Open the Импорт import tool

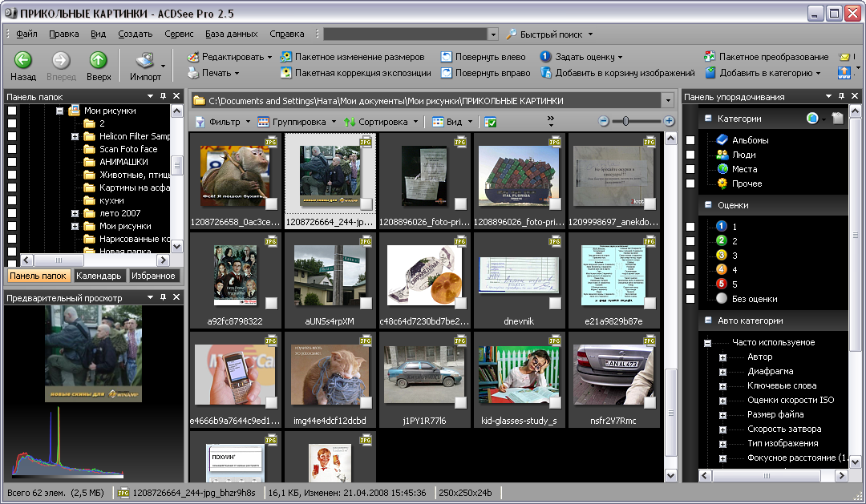click(x=145, y=62)
